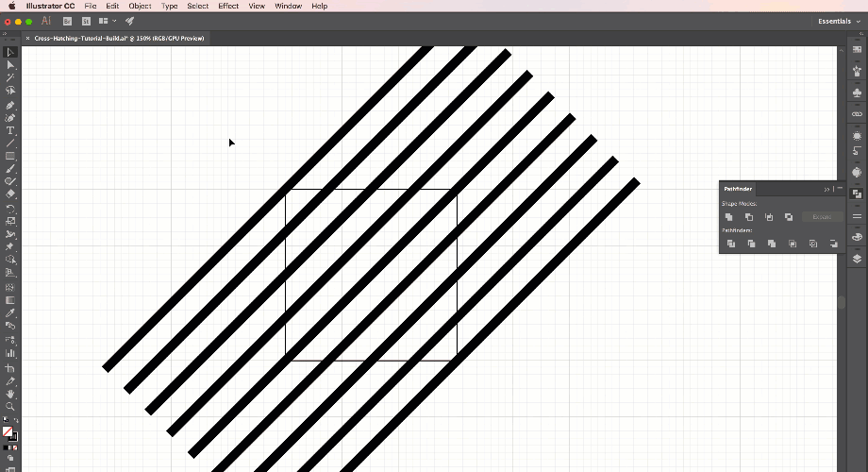The width and height of the screenshot is (868, 472).
Task: Select the Rotate tool
Action: [x=10, y=209]
